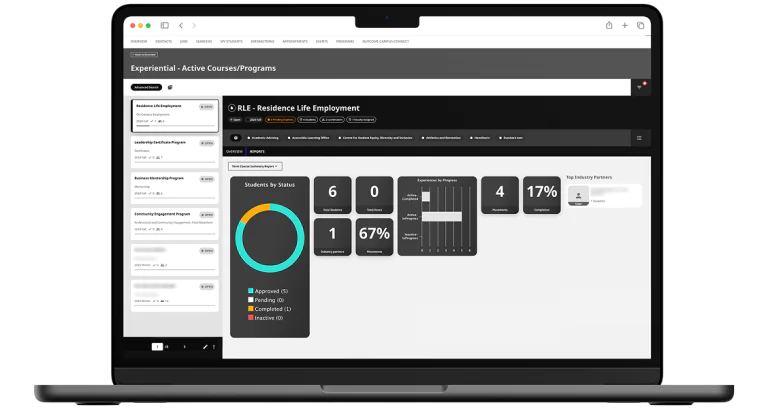Click the pencil edit icon in the list footer
This screenshot has width=768, height=409.
205,347
